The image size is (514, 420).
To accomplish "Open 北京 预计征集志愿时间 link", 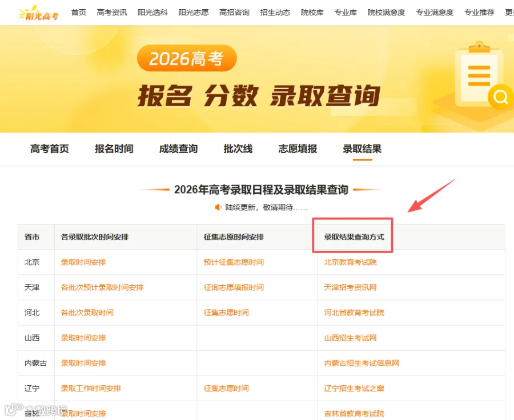I will (234, 262).
